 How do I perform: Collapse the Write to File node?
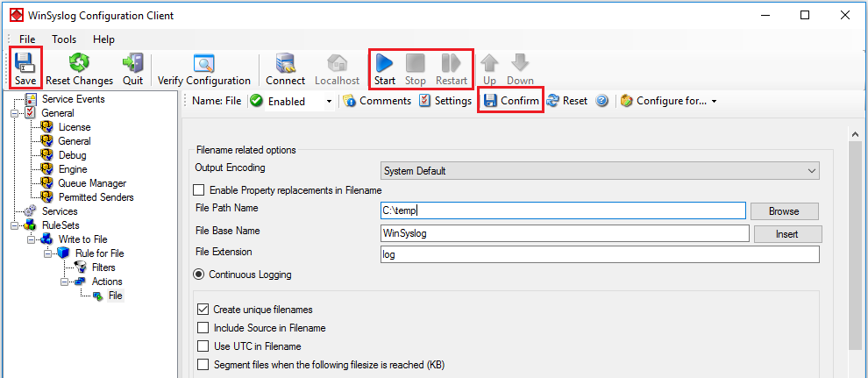click(32, 239)
